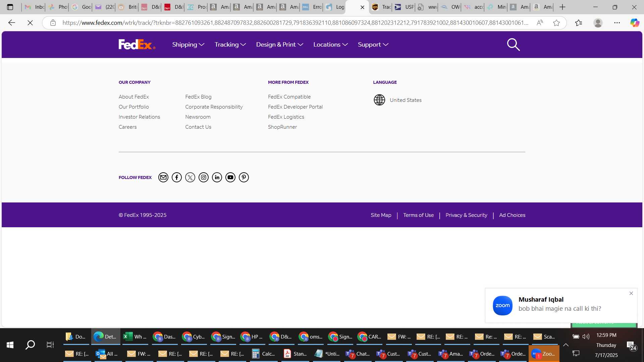Switch to the Log browser tab
Image resolution: width=644 pixels, height=362 pixels.
(334, 7)
